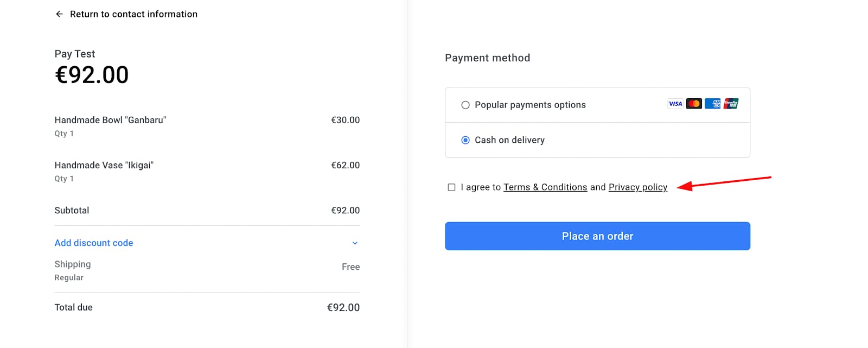Click the Visa card logo
The image size is (868, 348).
click(675, 104)
